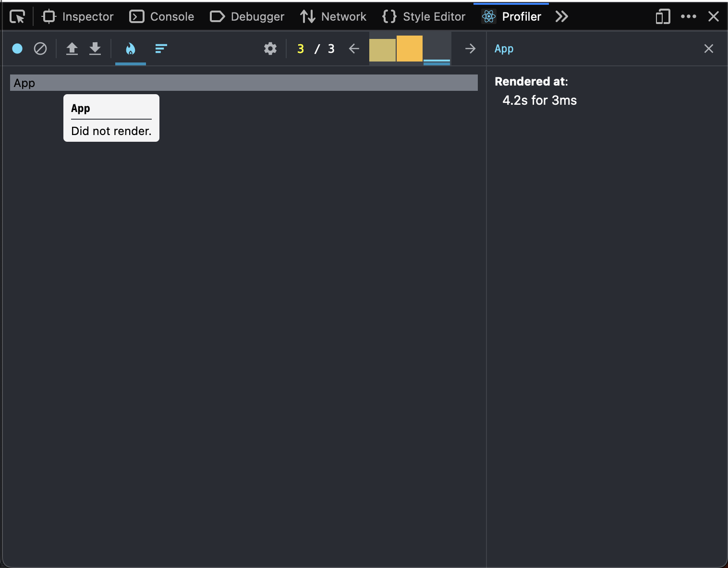The image size is (728, 568).
Task: Expand the more tools chevron
Action: [x=561, y=17]
